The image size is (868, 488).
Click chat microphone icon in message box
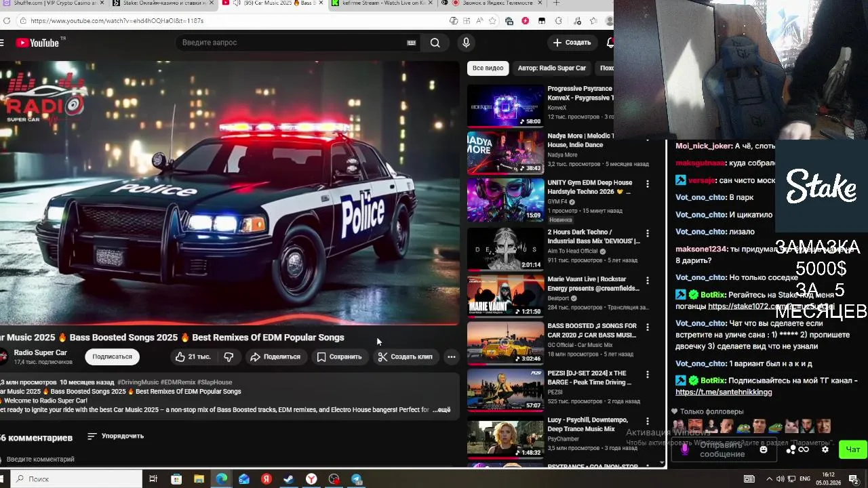pyautogui.click(x=684, y=449)
